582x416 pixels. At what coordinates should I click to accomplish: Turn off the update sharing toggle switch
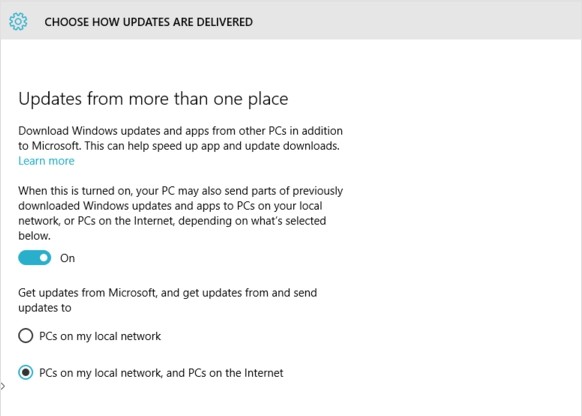(x=35, y=258)
